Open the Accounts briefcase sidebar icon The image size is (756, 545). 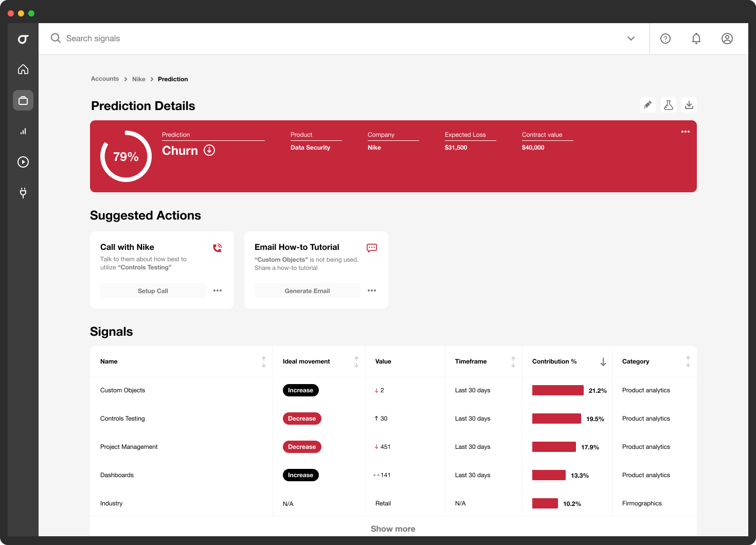point(23,100)
